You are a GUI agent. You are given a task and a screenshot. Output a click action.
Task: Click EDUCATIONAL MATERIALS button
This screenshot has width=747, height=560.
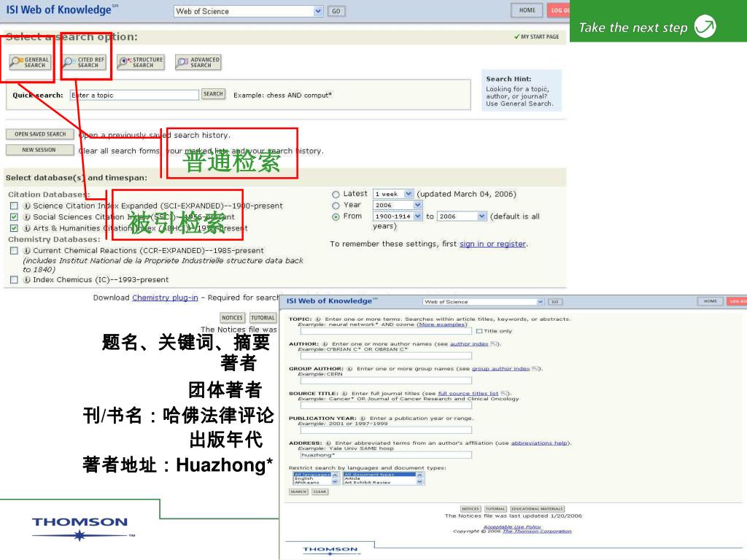pyautogui.click(x=538, y=508)
